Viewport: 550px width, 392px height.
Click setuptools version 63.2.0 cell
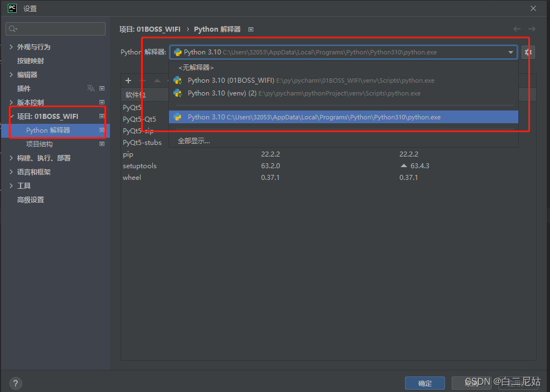pos(271,166)
